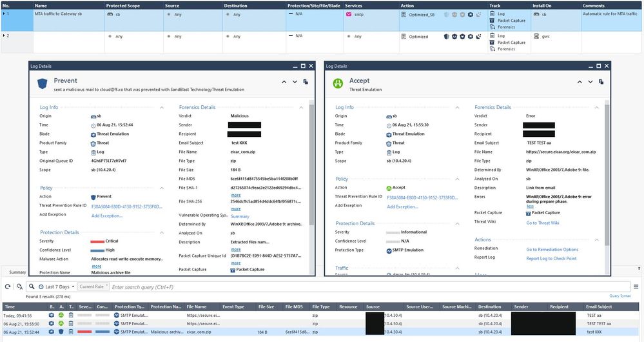Click the Email Subject column header
The image size is (644, 342).
(x=611, y=307)
